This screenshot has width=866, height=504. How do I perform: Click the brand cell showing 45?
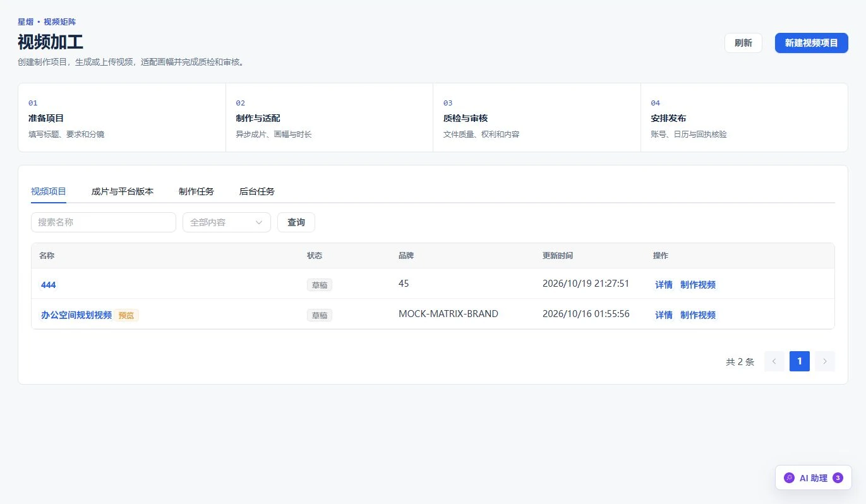[x=404, y=284]
